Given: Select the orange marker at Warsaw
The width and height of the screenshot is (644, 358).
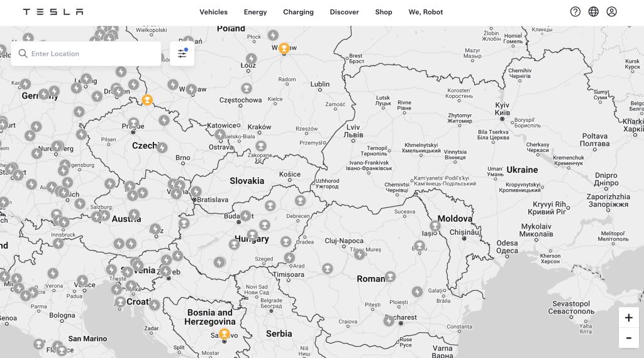Looking at the screenshot, I should pyautogui.click(x=284, y=48).
